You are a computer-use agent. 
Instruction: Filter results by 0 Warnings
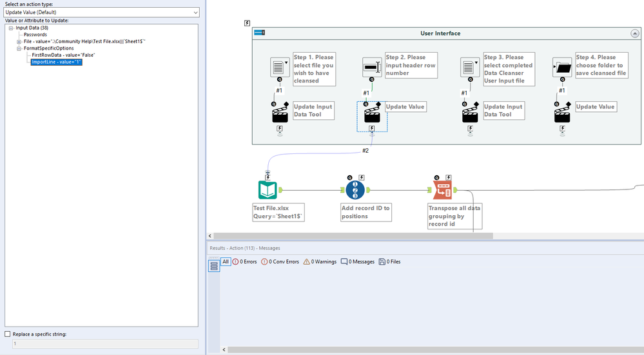320,262
